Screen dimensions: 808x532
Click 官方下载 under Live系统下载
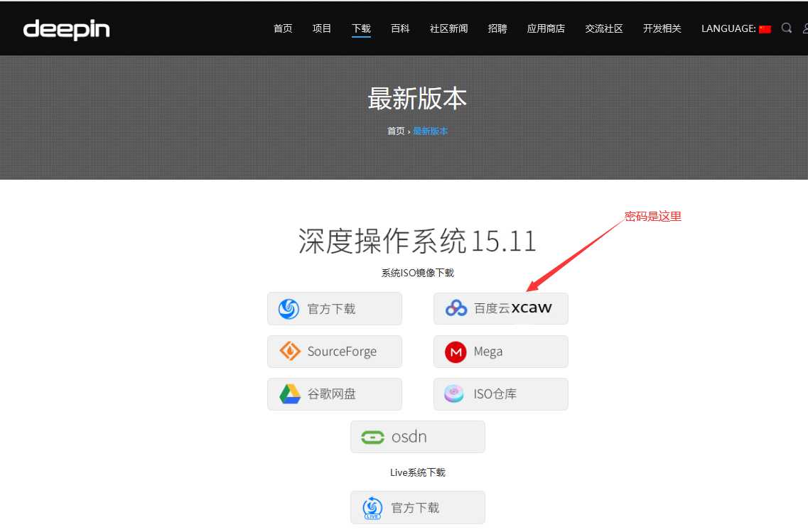point(417,508)
